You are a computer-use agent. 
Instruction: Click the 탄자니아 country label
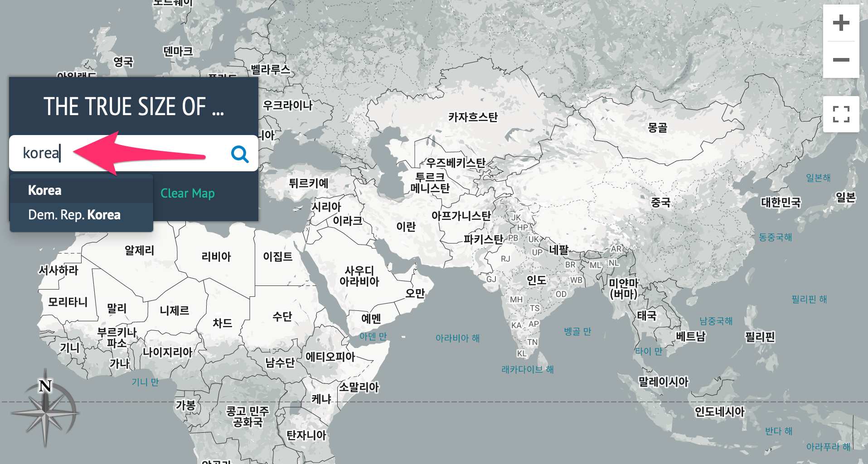coord(306,435)
